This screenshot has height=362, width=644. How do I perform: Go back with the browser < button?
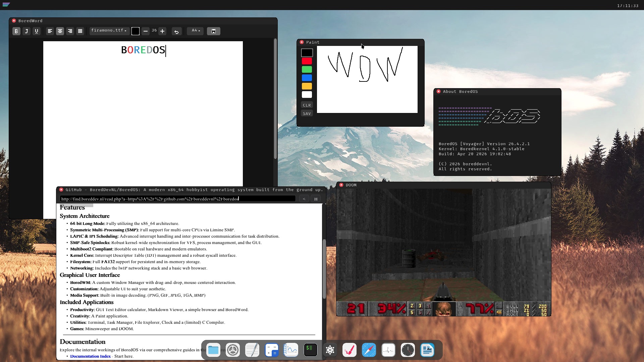point(304,199)
